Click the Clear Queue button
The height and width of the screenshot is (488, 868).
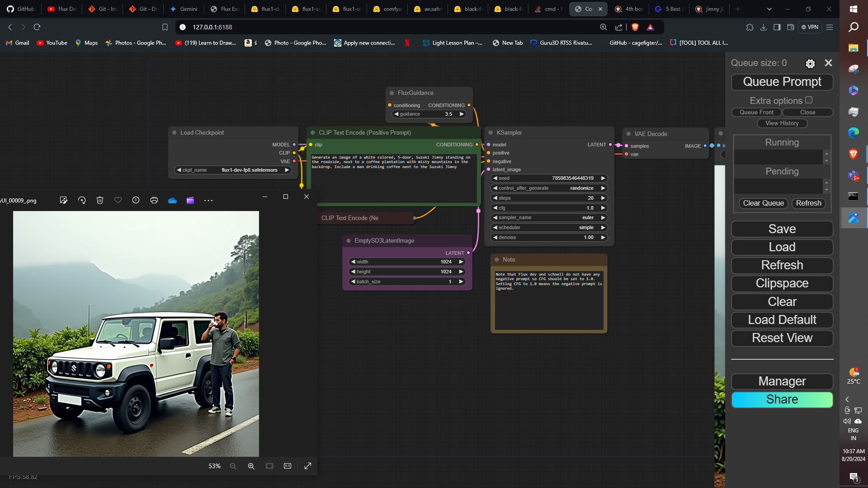[763, 203]
